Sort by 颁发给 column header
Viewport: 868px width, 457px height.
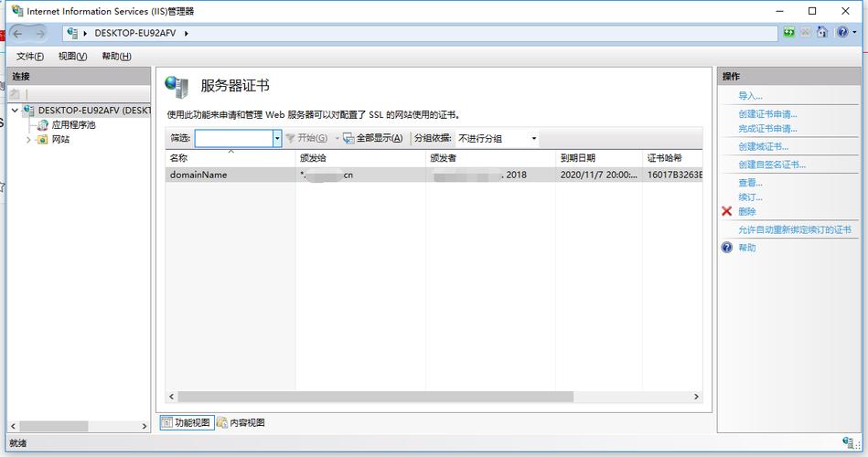(360, 158)
